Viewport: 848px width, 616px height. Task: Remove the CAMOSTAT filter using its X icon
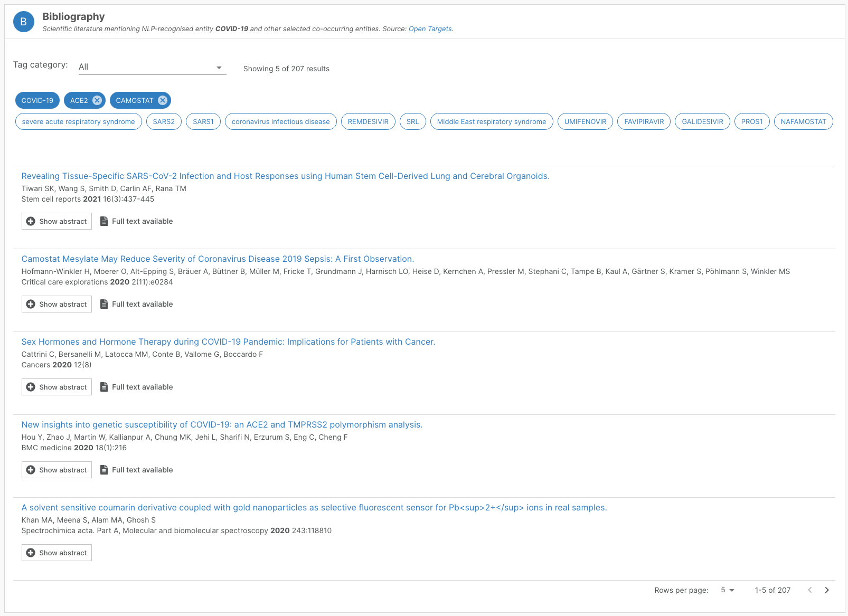[x=163, y=100]
